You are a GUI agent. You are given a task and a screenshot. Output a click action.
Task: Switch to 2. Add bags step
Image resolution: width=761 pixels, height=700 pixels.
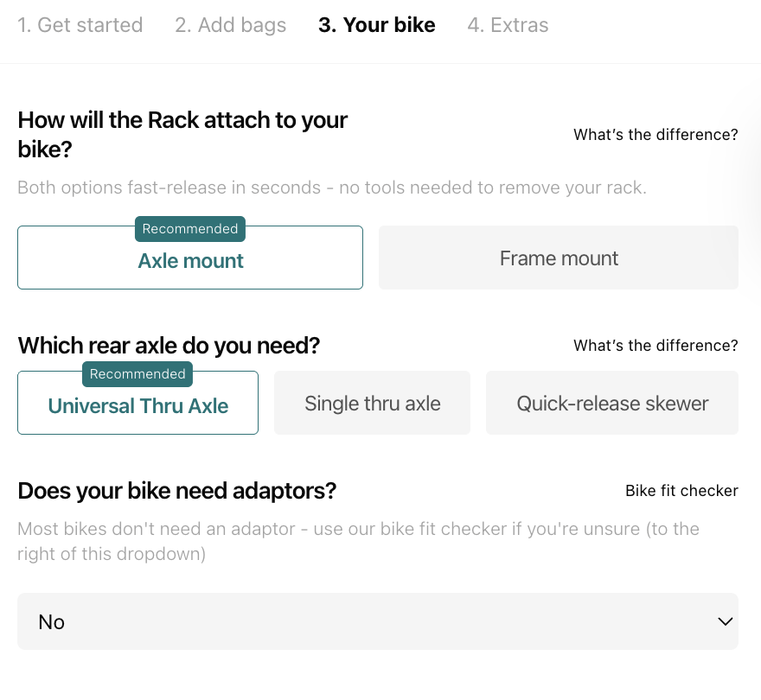[x=230, y=25]
